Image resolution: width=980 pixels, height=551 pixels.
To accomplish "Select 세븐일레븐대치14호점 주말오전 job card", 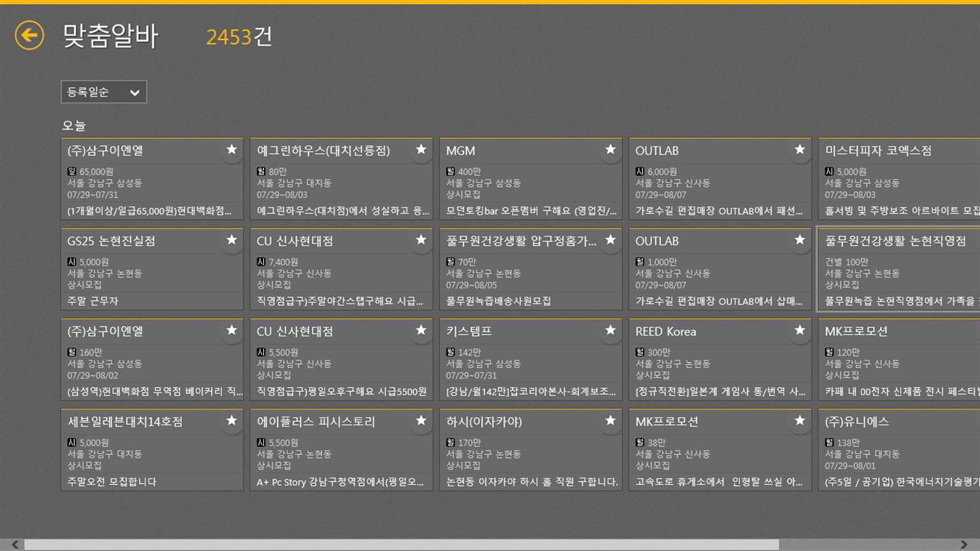I will click(x=152, y=450).
